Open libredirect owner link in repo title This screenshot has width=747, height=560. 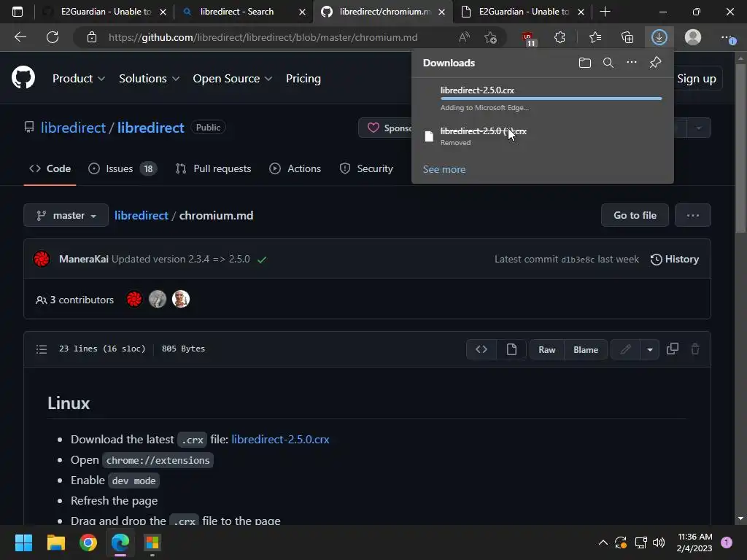coord(73,128)
